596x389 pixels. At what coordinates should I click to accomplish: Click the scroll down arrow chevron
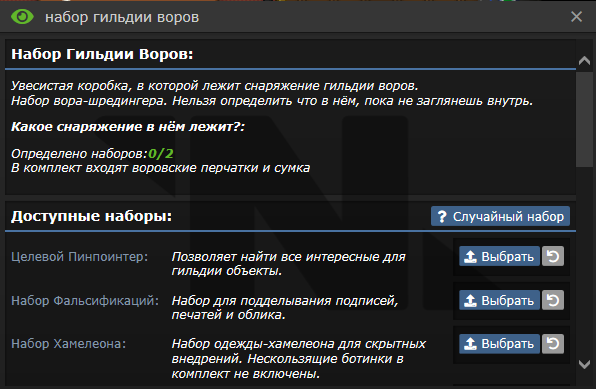(585, 364)
